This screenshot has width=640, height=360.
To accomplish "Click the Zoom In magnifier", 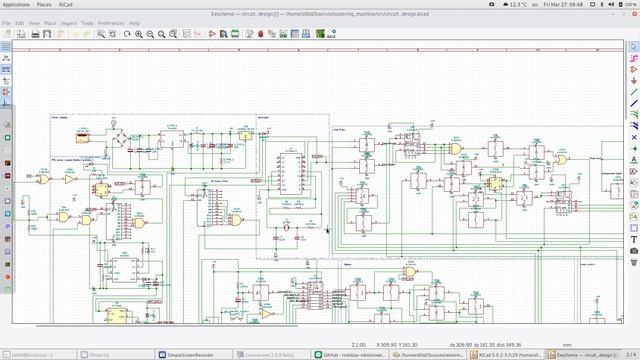I will (x=139, y=34).
